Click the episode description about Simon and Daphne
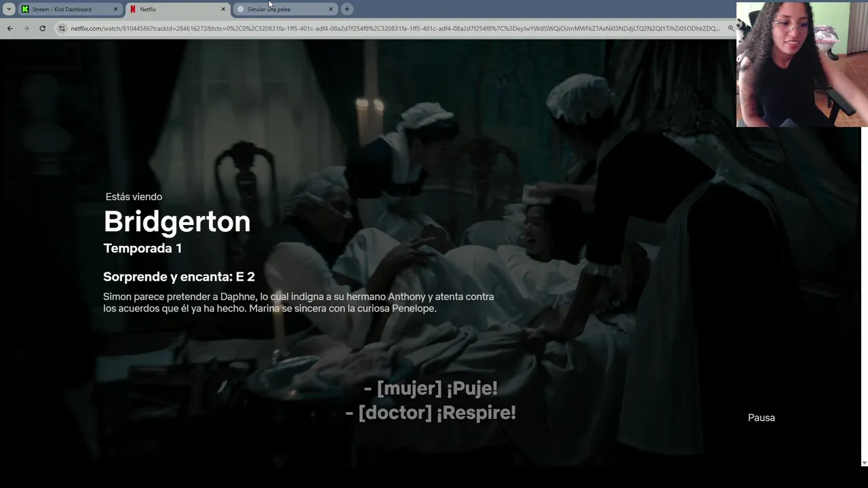This screenshot has width=868, height=488. click(298, 302)
